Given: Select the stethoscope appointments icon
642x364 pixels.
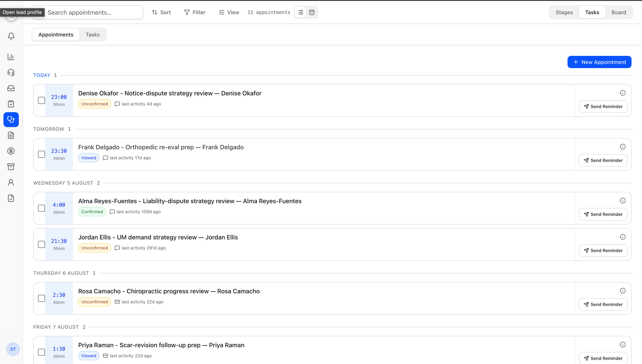Looking at the screenshot, I should coord(11,119).
